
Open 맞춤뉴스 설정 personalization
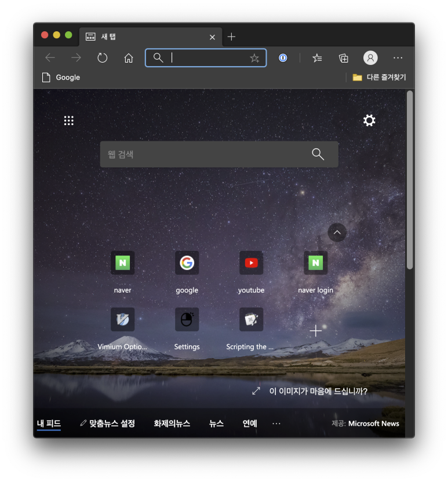[107, 423]
